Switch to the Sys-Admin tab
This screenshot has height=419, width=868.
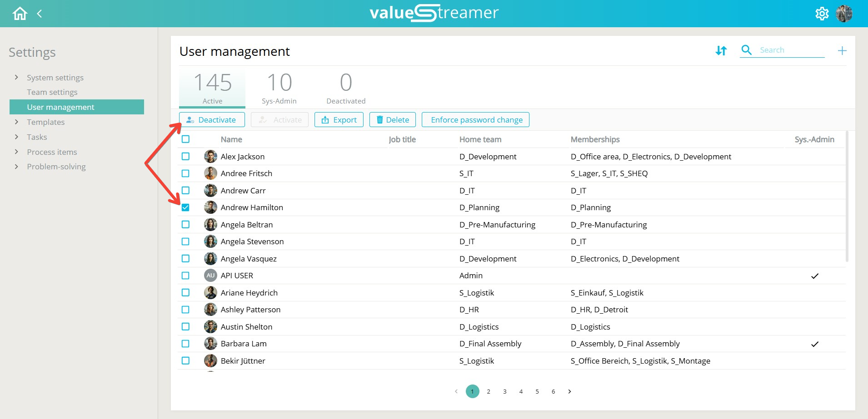click(279, 88)
